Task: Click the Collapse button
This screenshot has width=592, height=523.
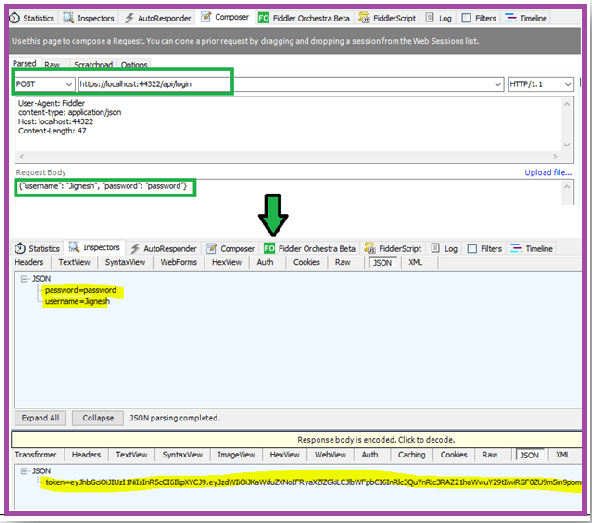Action: click(98, 418)
